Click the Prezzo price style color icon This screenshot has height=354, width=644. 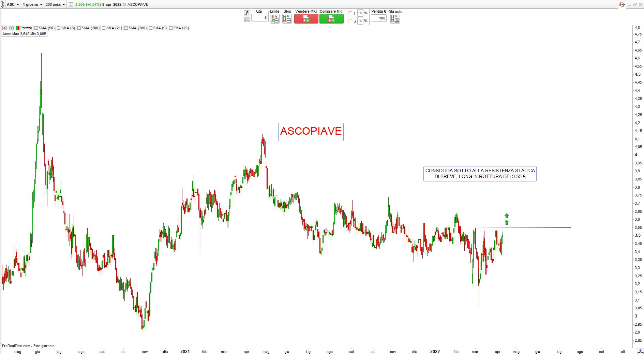point(18,28)
